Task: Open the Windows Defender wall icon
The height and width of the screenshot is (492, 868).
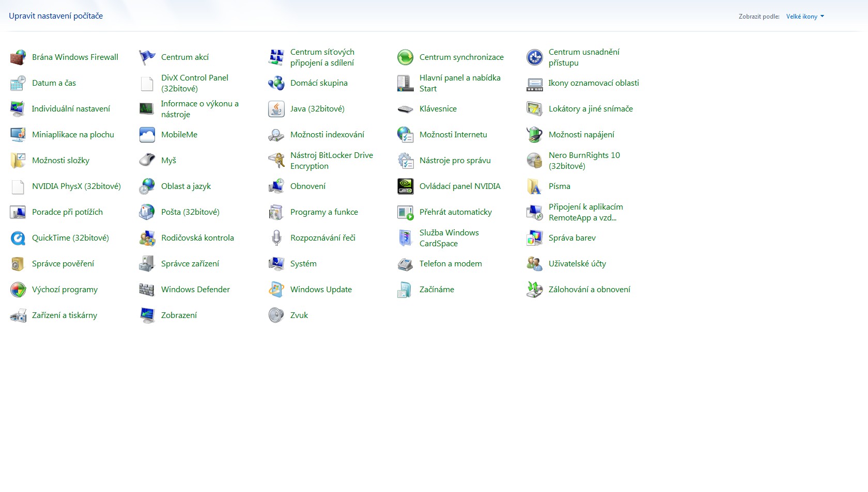Action: pos(147,290)
